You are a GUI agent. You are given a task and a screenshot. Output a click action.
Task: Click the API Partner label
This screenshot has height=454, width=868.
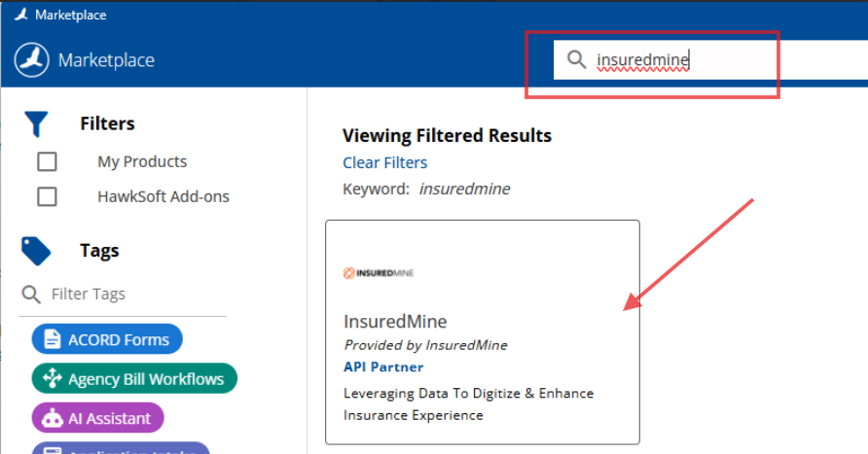click(x=383, y=367)
